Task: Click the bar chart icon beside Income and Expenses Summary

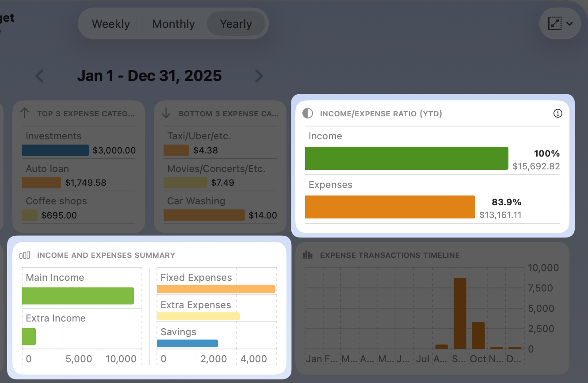Action: (25, 255)
